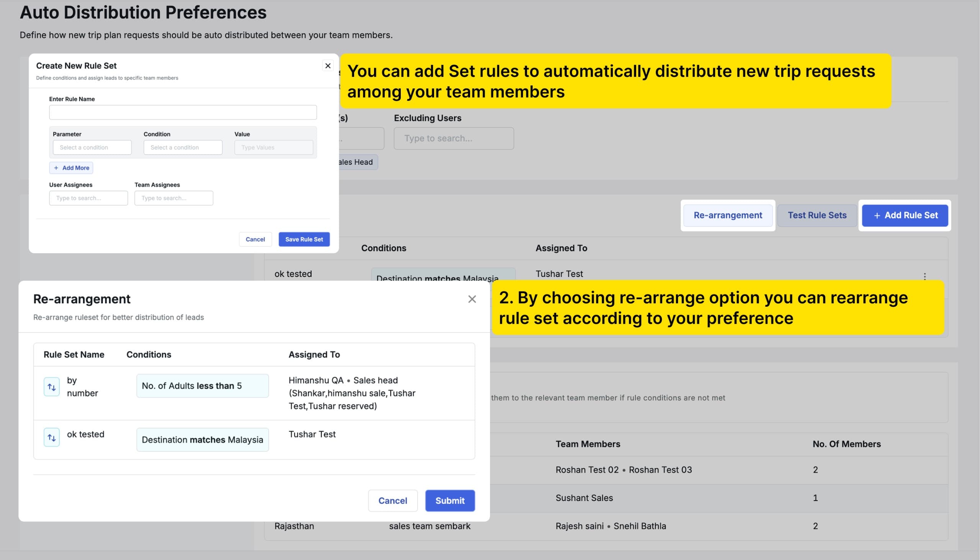Submit the re-arrangement changes

tap(450, 500)
